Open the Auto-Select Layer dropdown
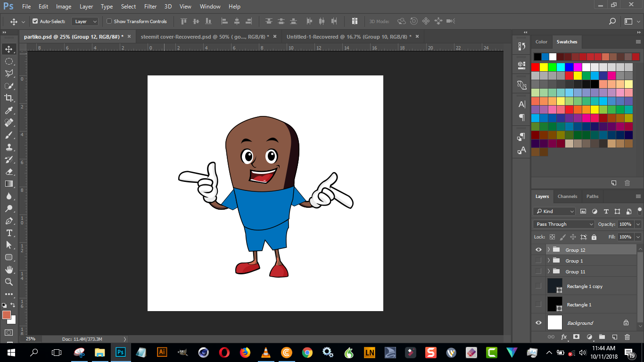This screenshot has height=362, width=644. [85, 21]
